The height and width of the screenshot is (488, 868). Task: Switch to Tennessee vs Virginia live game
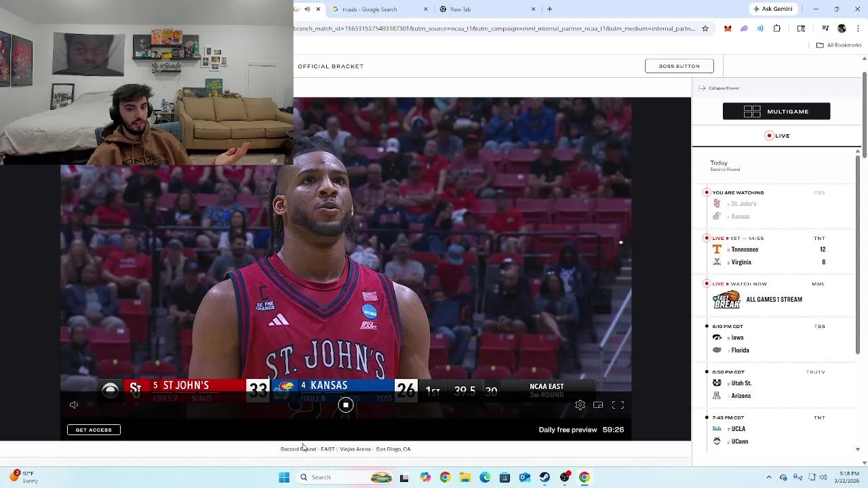(773, 250)
